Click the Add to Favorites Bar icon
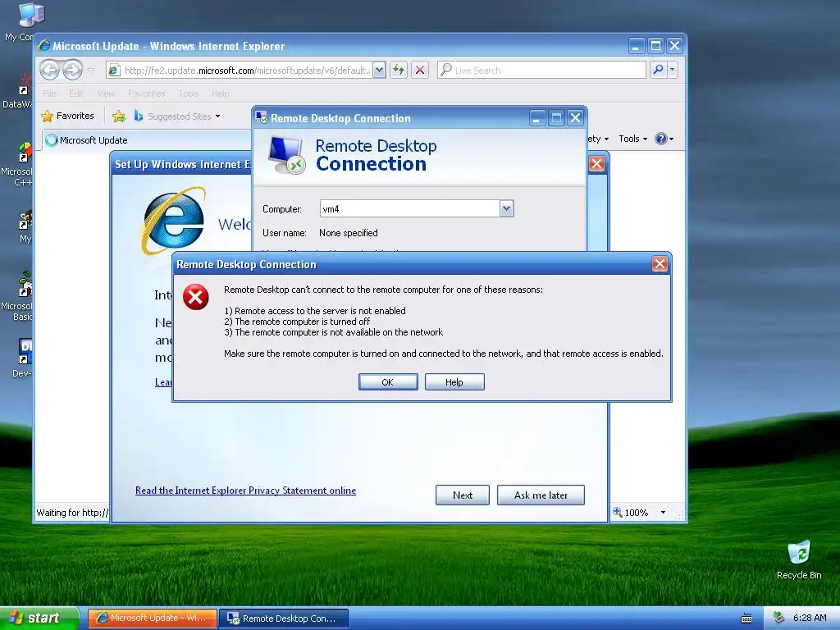 click(119, 116)
